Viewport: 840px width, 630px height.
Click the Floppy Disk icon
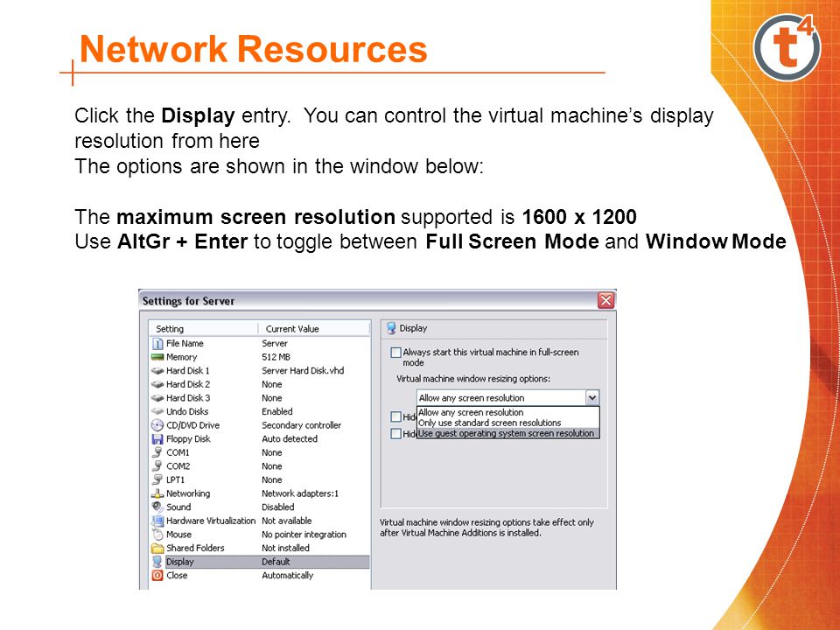(x=157, y=438)
